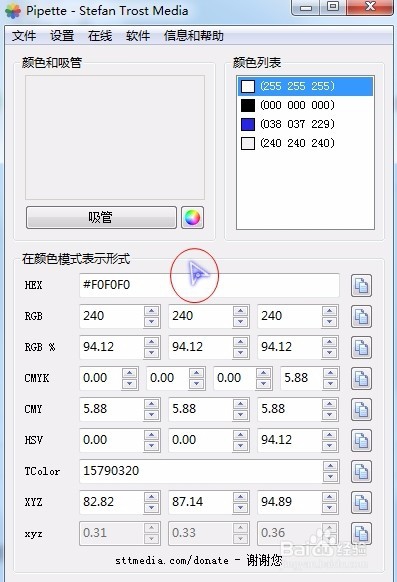Copy the RGB % values to clipboard
The height and width of the screenshot is (582, 397).
click(x=361, y=347)
